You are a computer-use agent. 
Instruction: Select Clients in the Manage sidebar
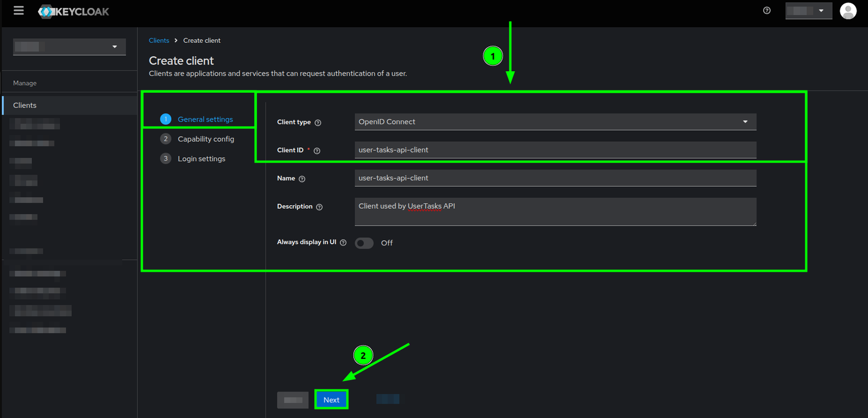tap(25, 105)
